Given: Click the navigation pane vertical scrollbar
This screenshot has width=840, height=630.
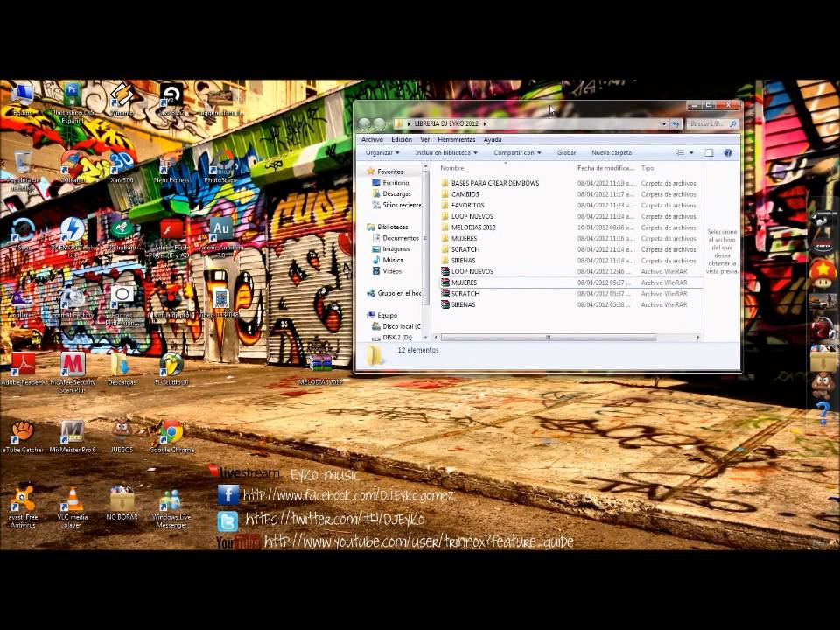Looking at the screenshot, I should tap(426, 235).
